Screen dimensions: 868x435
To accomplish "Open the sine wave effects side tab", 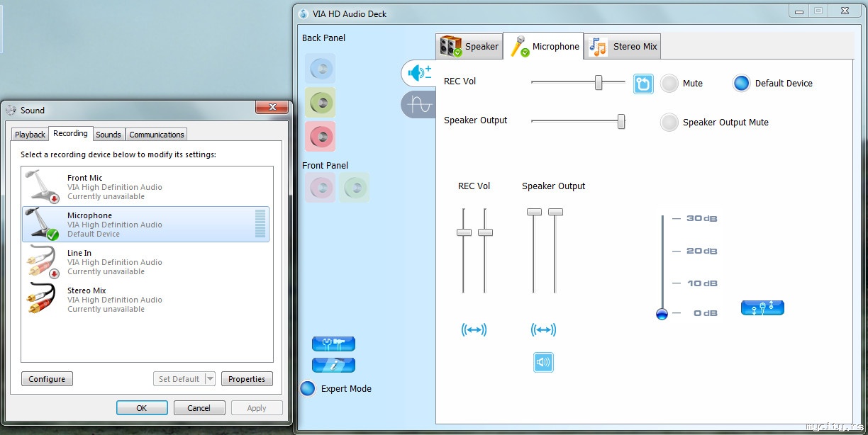I will 420,105.
